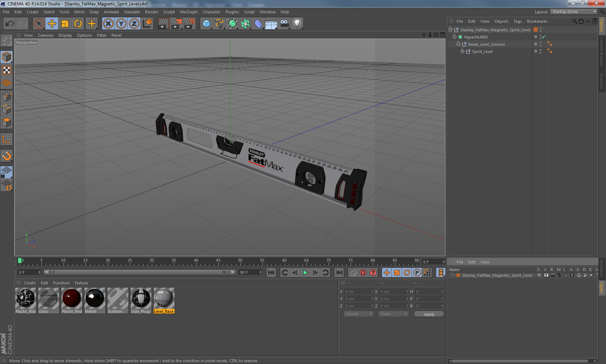Viewport: 606px width, 364px height.
Task: Open the World coordinate dropdown
Action: point(359,314)
